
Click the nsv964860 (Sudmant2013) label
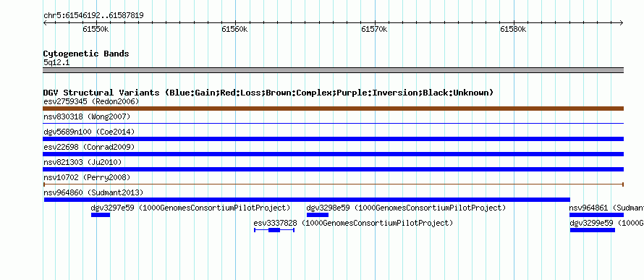93,192
